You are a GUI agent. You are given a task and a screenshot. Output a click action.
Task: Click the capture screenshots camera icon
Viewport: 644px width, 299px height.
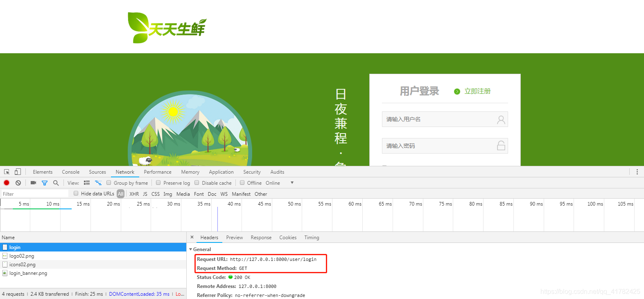pos(34,183)
